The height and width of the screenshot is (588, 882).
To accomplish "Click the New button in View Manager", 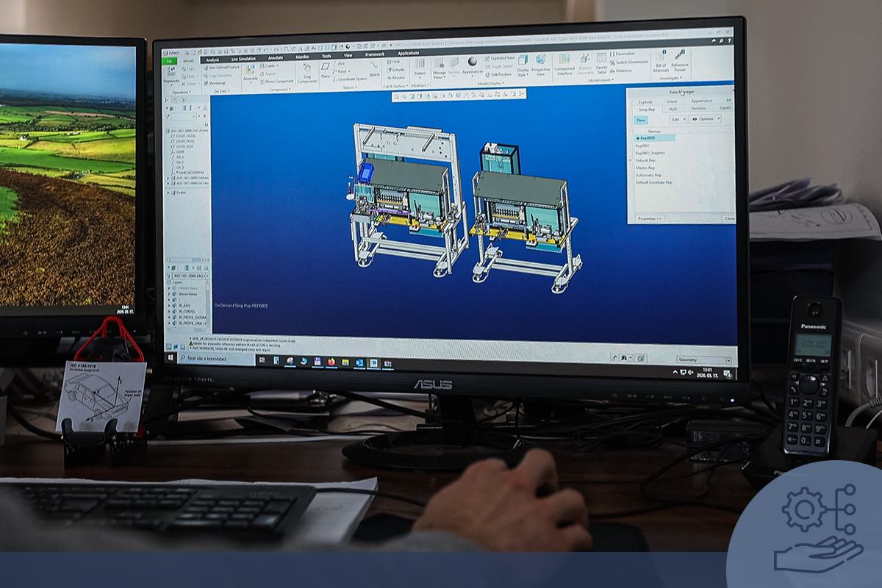I will pos(641,120).
